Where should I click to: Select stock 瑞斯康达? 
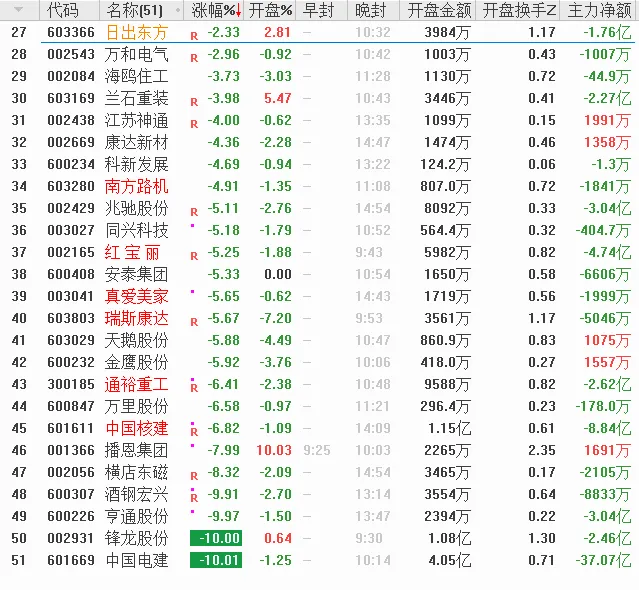click(137, 318)
